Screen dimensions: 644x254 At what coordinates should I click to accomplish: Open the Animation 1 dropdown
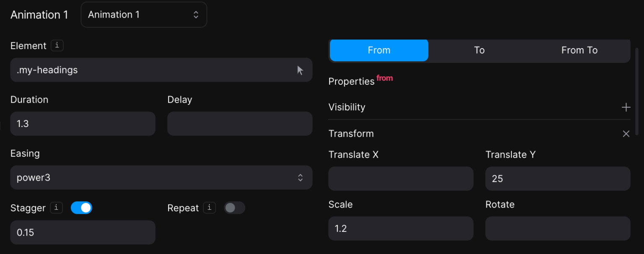pos(144,15)
